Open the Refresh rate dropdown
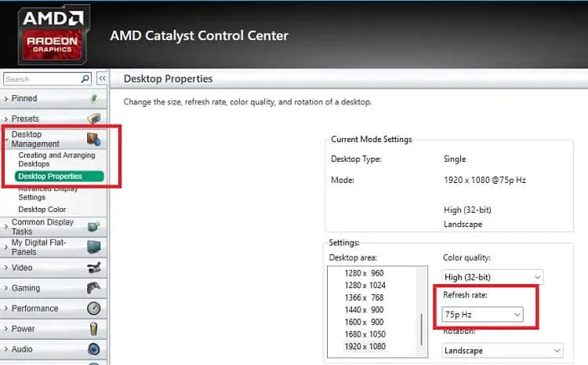The height and width of the screenshot is (365, 588). (482, 314)
